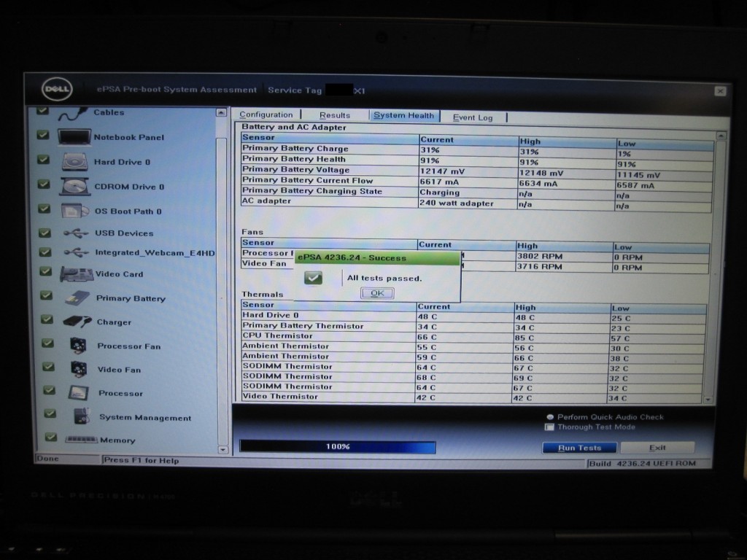Click the Dell logo
Image resolution: width=747 pixels, height=560 pixels.
[x=57, y=90]
